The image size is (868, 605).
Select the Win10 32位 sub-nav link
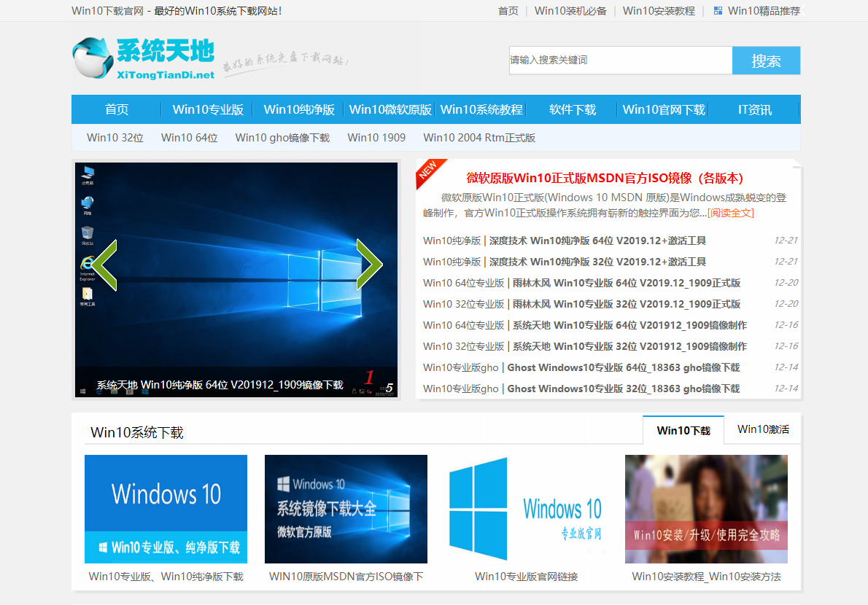click(x=115, y=138)
